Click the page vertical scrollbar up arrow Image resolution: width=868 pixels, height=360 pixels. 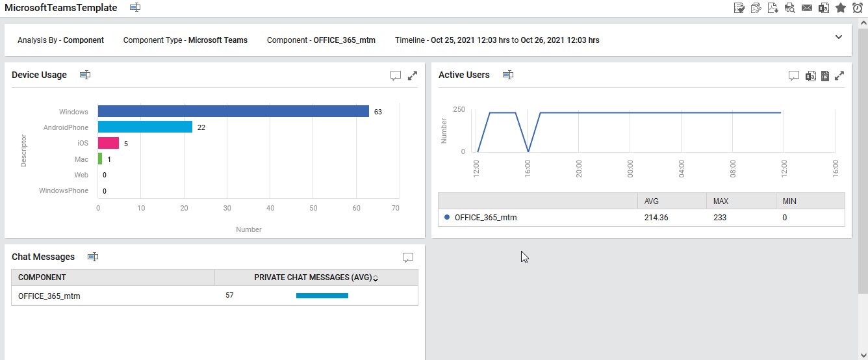click(x=863, y=23)
